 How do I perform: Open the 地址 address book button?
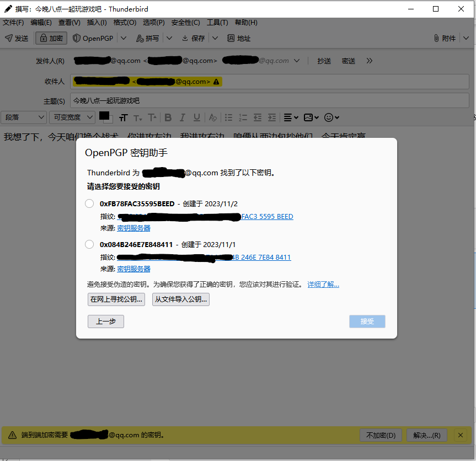coord(238,38)
